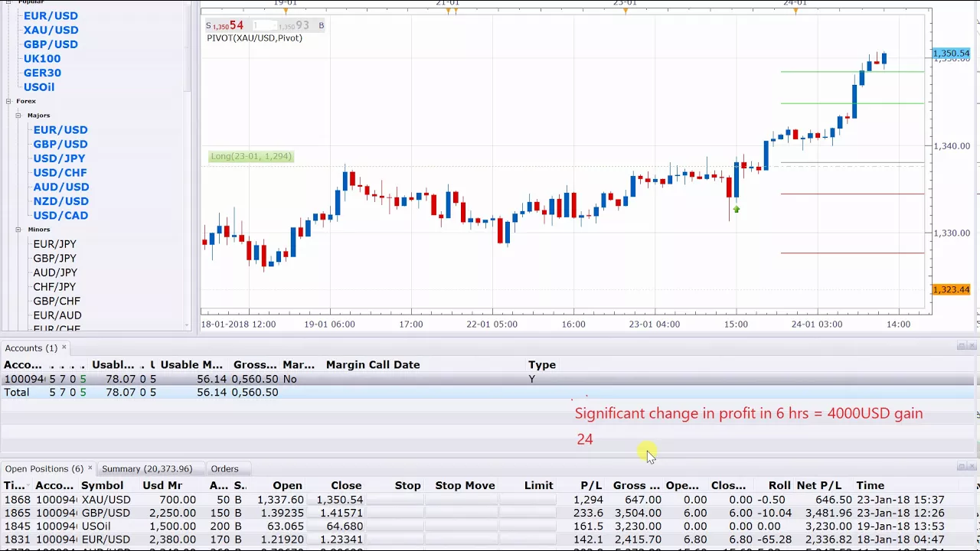This screenshot has height=551, width=980.
Task: Select GBP/USD under Popular
Action: coord(51,44)
